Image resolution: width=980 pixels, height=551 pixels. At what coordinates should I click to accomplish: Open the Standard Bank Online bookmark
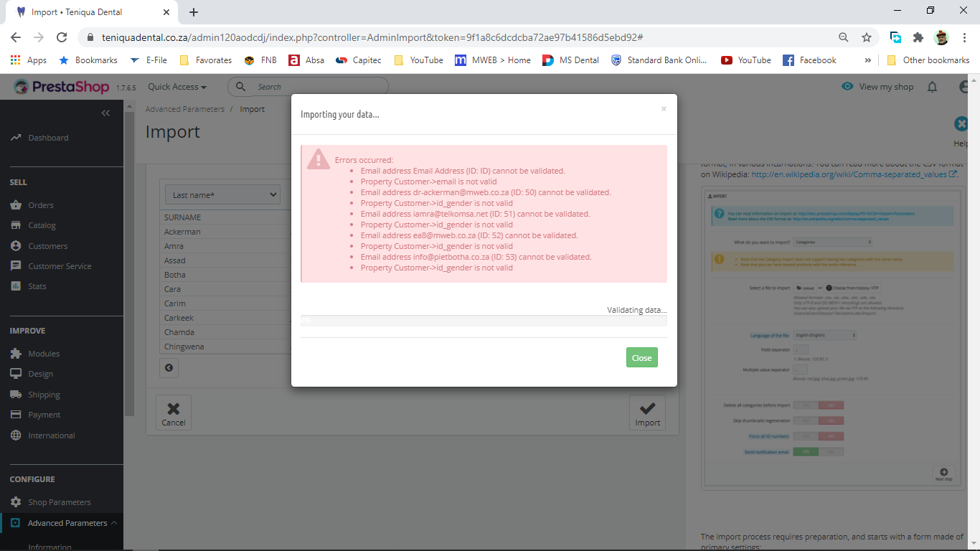click(x=659, y=60)
